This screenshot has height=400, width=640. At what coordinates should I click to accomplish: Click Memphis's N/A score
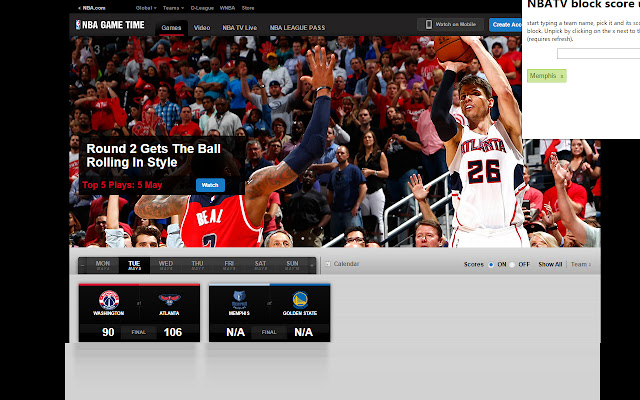point(236,332)
